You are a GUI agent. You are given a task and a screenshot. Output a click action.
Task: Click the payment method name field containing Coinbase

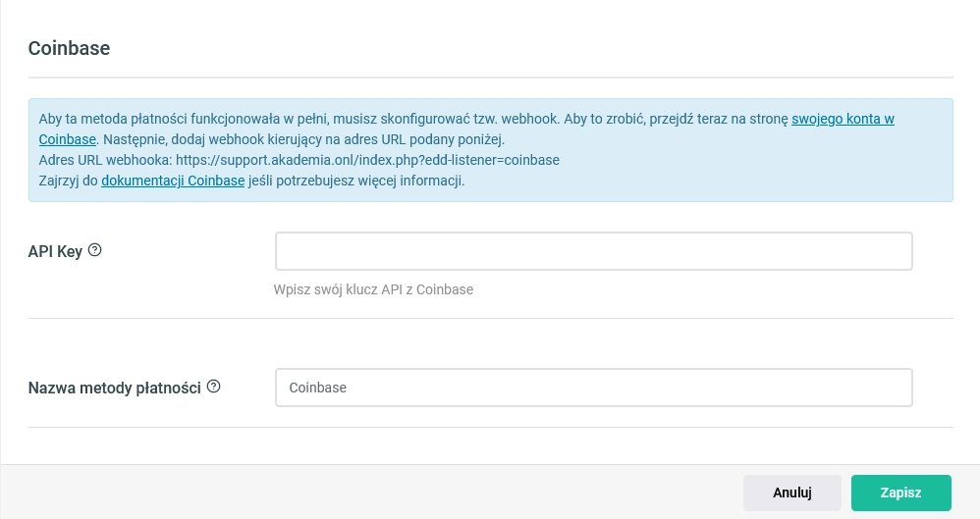(594, 388)
